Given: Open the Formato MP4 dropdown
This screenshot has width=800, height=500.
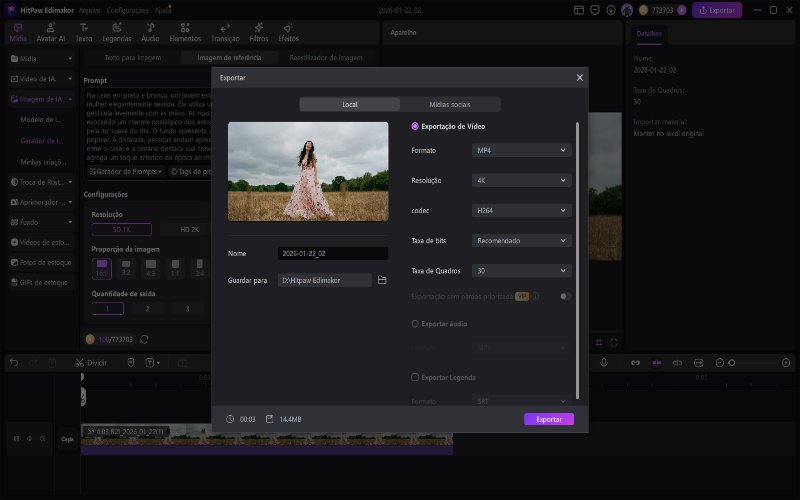Looking at the screenshot, I should point(521,150).
